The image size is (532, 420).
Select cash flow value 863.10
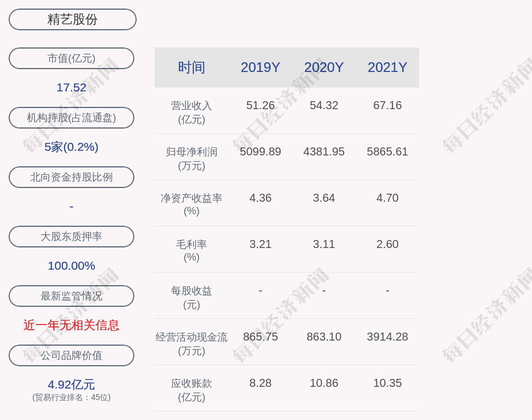coord(324,337)
